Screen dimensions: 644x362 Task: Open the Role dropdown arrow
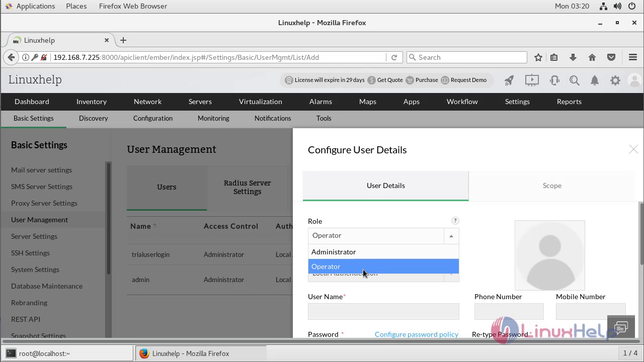pos(451,236)
